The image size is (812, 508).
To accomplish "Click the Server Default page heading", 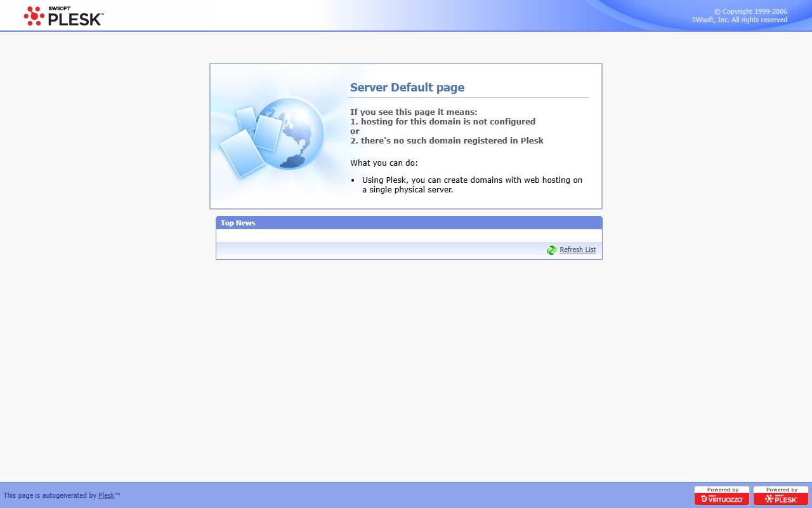I will 407,88.
